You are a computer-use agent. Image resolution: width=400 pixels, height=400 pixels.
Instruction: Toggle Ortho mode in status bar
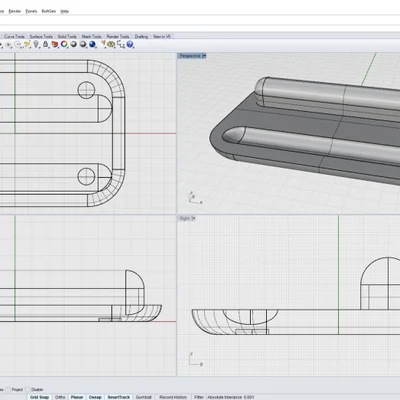60,397
